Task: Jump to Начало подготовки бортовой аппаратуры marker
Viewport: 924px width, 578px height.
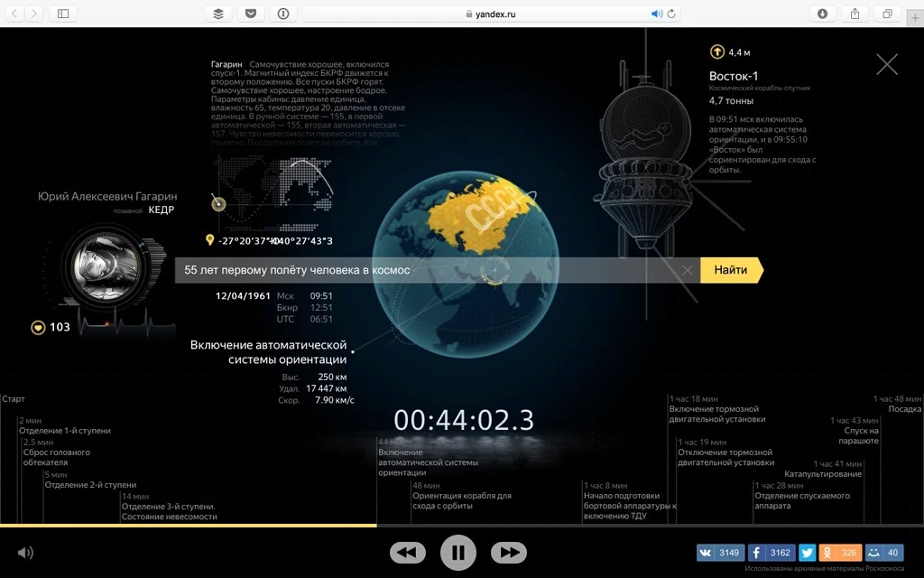Action: [x=630, y=500]
